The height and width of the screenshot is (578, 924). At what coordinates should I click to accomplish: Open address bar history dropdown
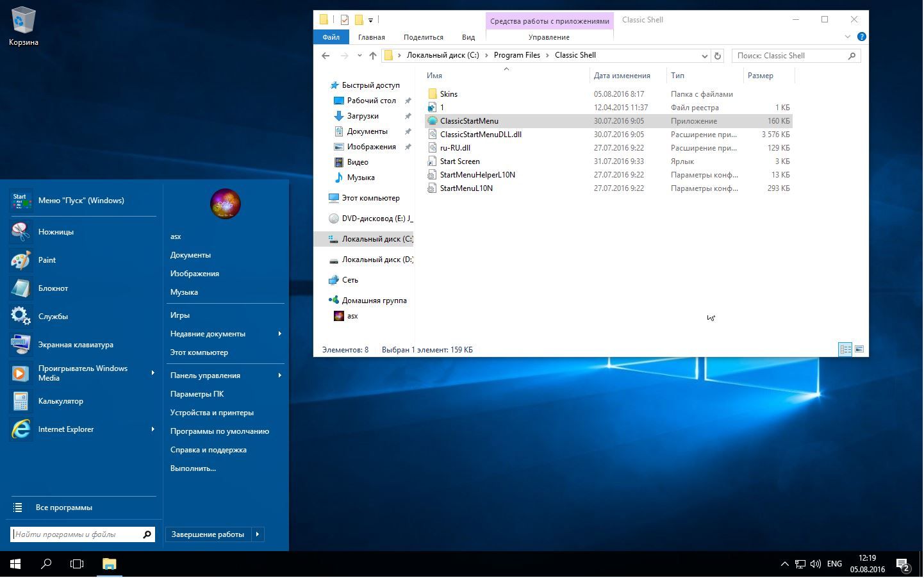tap(705, 56)
